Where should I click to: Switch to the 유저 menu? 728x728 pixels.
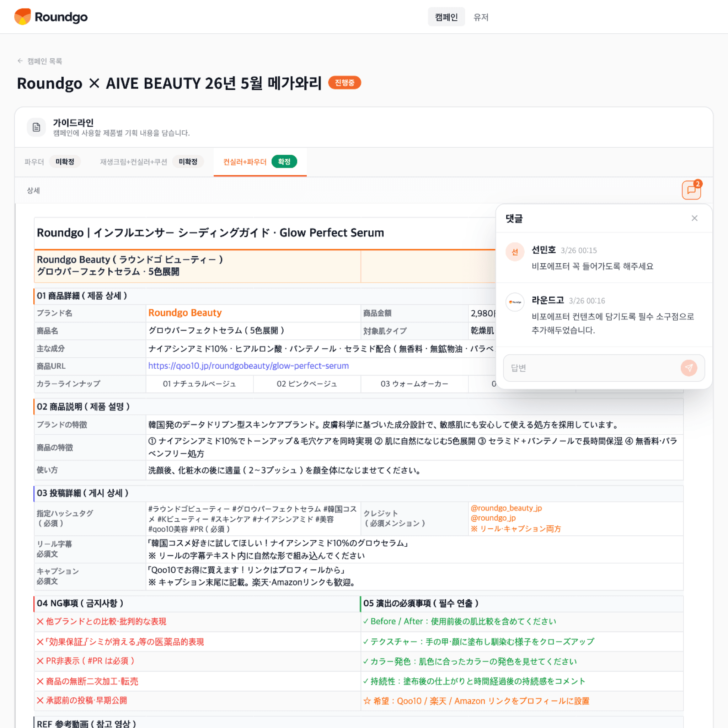point(481,17)
